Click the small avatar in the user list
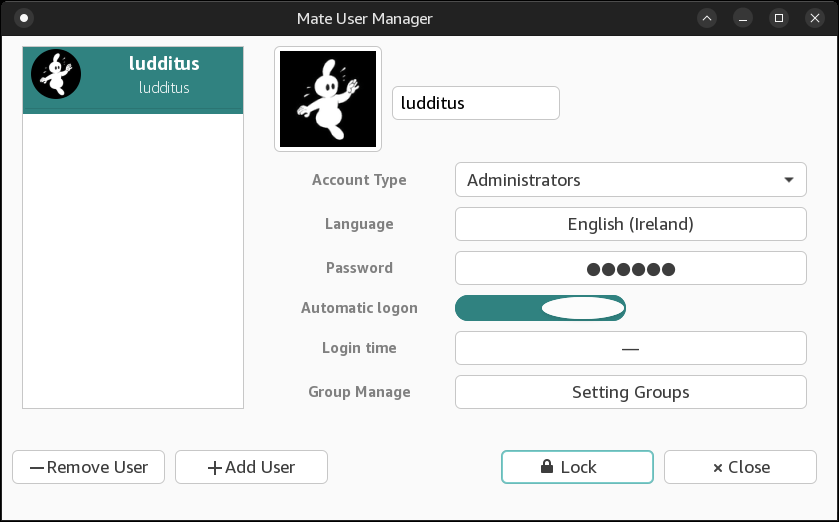 (56, 74)
